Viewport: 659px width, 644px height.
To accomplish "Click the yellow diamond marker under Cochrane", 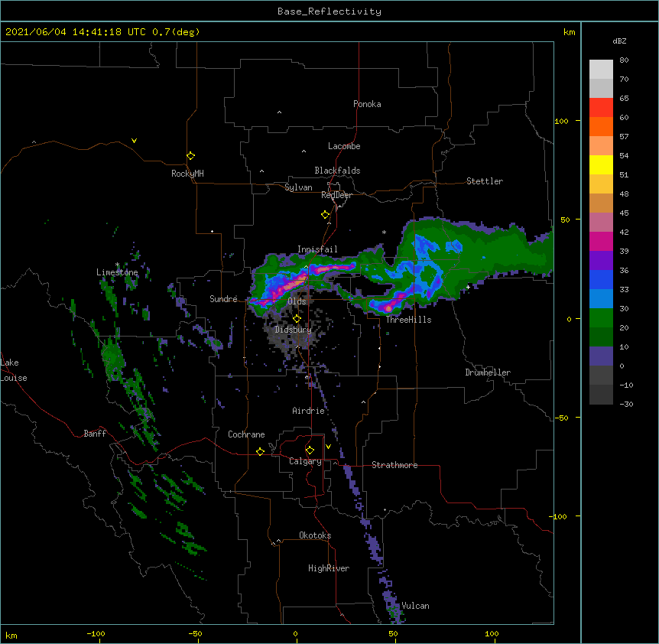I will [260, 451].
